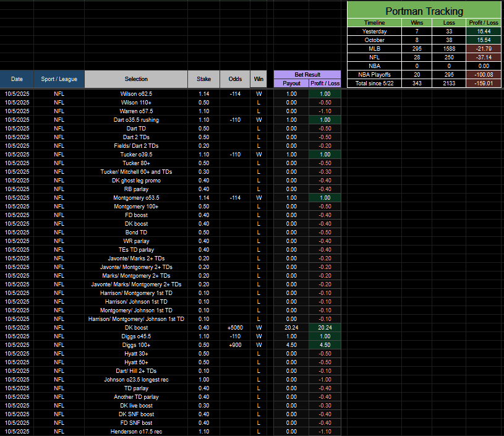
Task: Click the Warren o57.5 selection cell
Action: point(136,111)
